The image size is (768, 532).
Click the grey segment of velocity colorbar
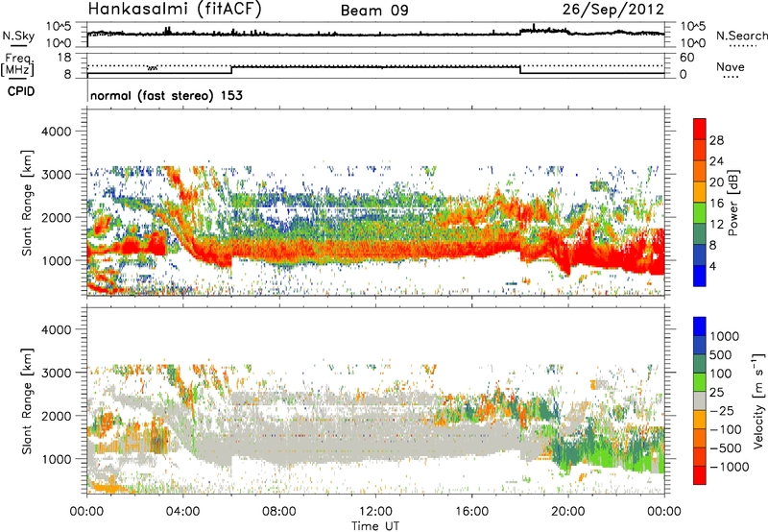700,401
